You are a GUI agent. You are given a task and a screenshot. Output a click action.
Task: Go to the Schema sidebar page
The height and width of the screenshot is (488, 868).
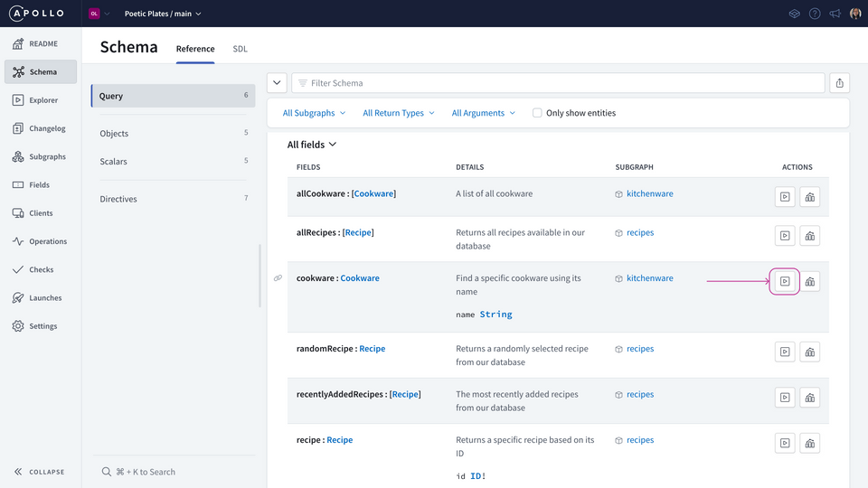(x=41, y=72)
